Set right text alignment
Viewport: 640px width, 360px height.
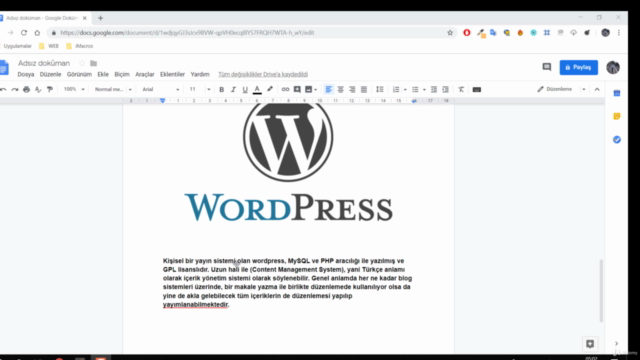352,89
